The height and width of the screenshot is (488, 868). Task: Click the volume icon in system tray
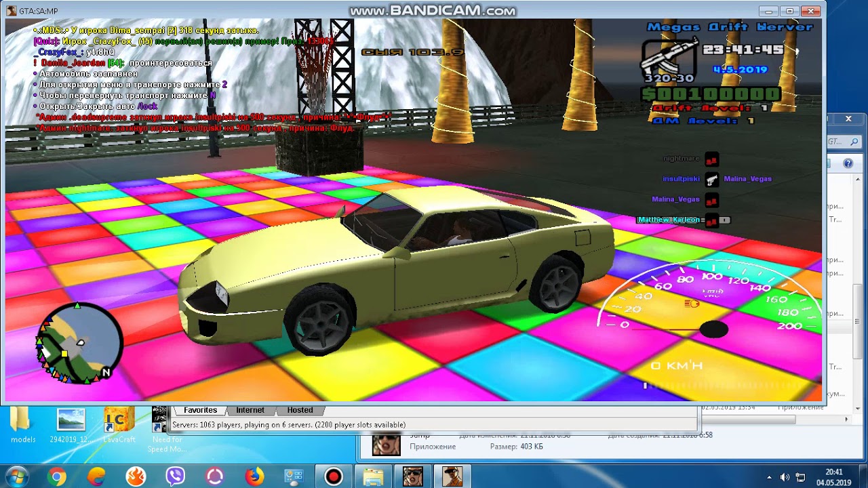[785, 477]
